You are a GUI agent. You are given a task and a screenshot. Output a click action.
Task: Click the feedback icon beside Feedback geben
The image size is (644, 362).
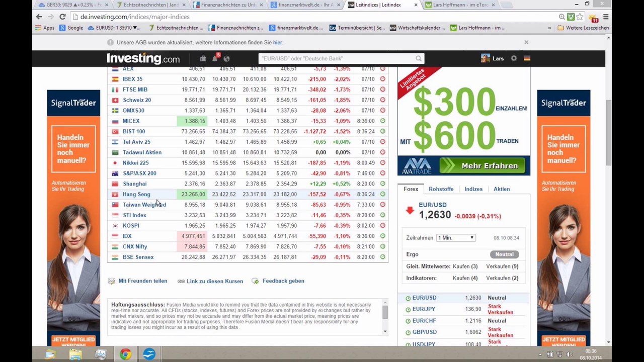(x=255, y=281)
